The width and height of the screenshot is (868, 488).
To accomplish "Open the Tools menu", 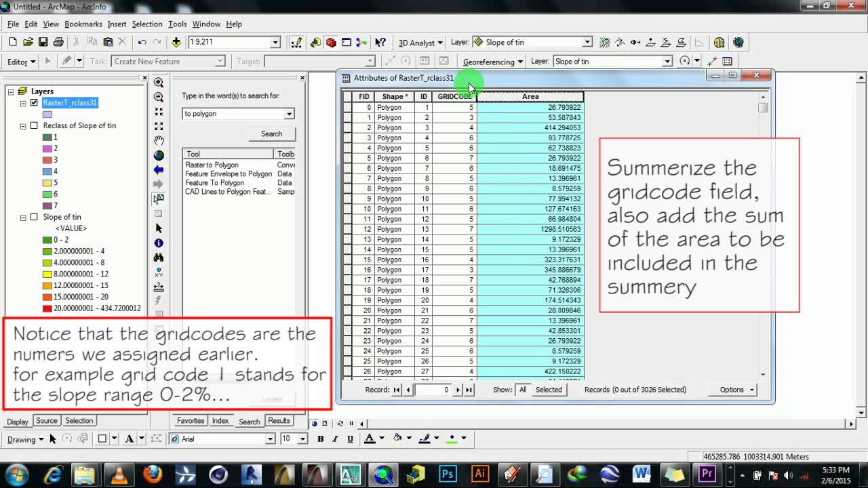I will coord(178,24).
